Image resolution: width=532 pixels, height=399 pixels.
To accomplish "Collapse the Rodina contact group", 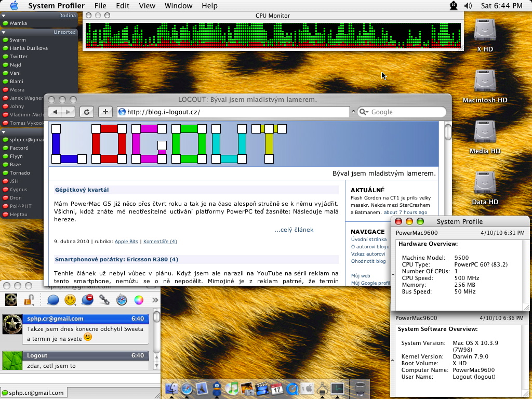I will click(4, 16).
